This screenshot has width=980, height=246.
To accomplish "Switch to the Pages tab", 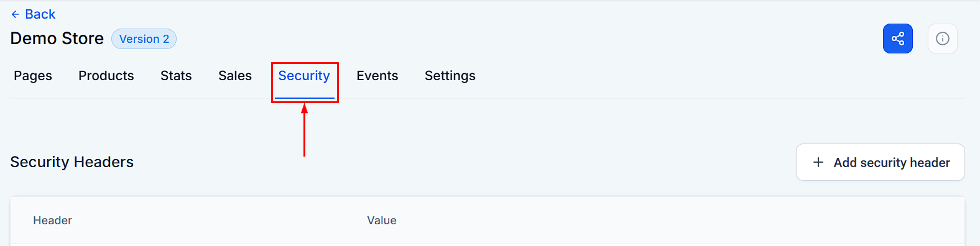I will pos(33,76).
